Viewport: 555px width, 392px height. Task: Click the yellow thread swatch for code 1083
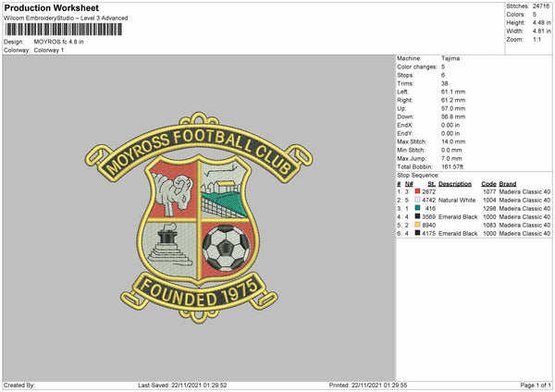coord(418,225)
